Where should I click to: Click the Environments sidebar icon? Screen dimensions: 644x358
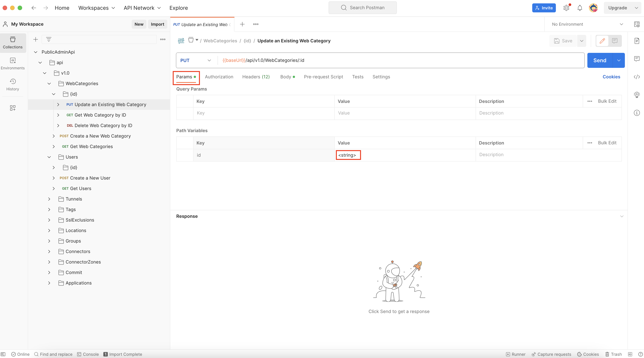(x=12, y=64)
